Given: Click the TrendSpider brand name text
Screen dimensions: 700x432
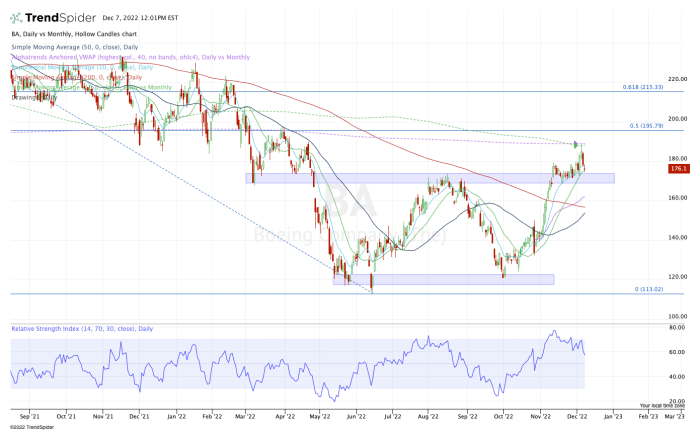Looking at the screenshot, I should point(59,17).
